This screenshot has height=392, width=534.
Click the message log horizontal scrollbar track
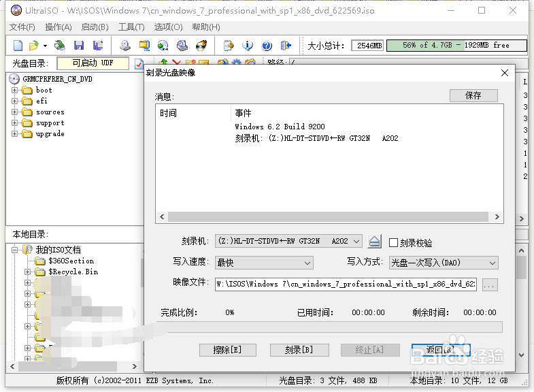coord(329,216)
